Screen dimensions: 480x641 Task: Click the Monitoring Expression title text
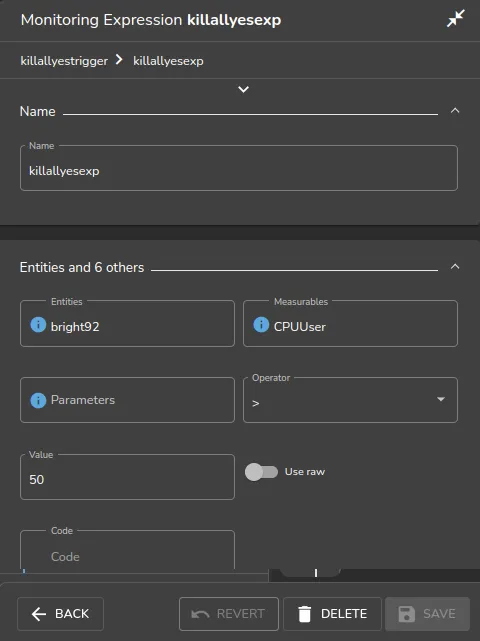[x=151, y=20]
